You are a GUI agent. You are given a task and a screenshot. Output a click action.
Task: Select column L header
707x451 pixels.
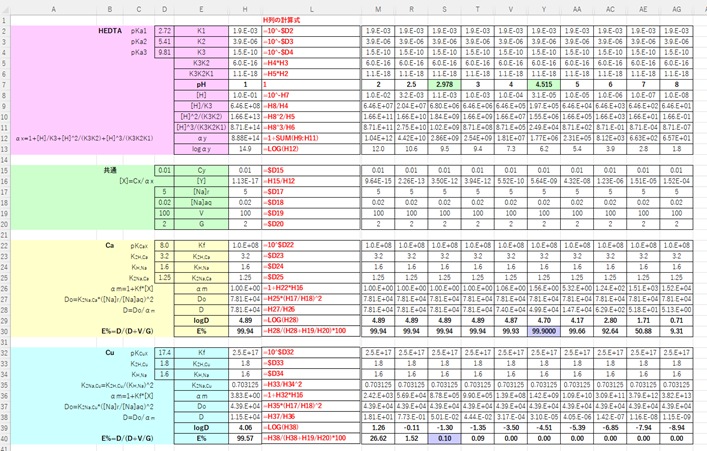point(311,9)
